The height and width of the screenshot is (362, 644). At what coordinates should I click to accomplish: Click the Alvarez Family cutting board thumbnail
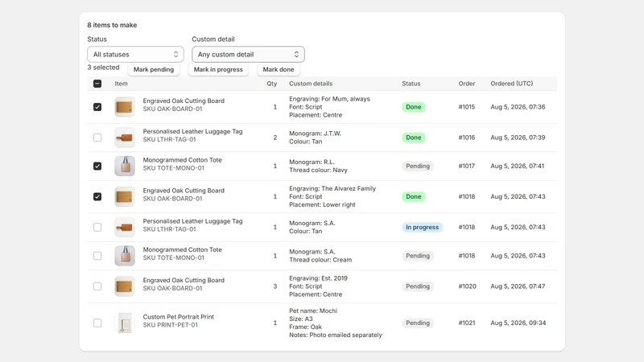point(125,196)
